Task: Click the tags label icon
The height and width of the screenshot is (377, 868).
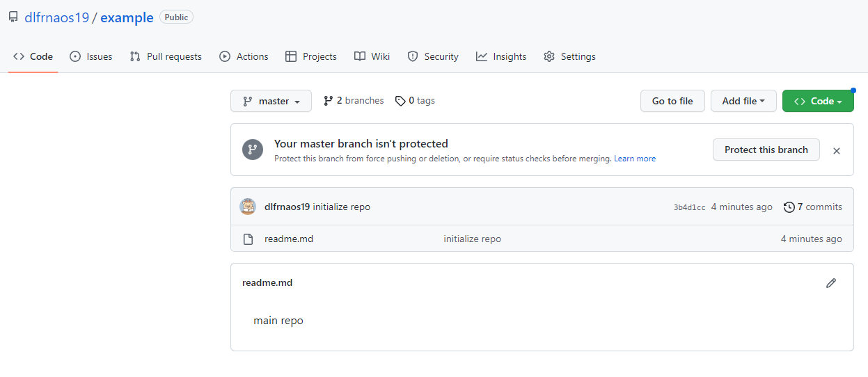Action: click(400, 101)
